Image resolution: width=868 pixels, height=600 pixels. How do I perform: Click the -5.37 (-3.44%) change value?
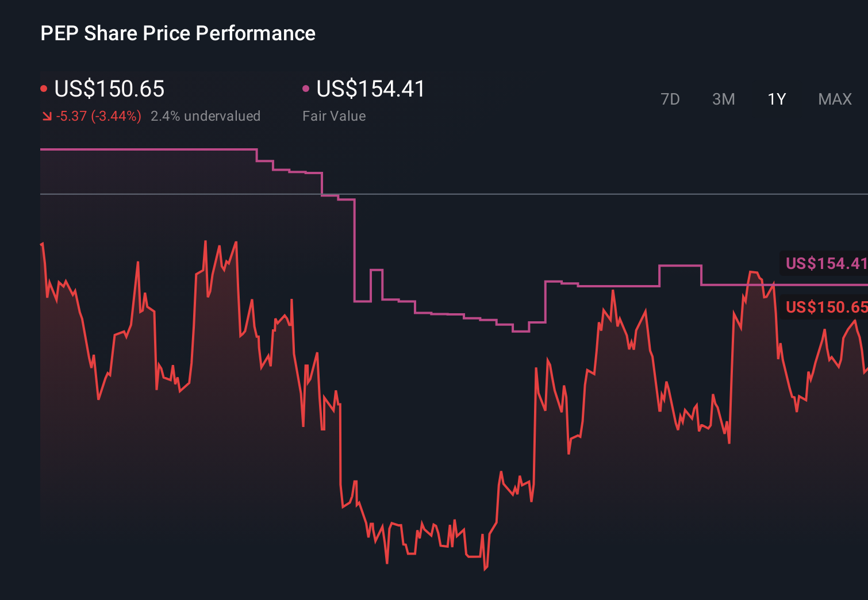[98, 116]
